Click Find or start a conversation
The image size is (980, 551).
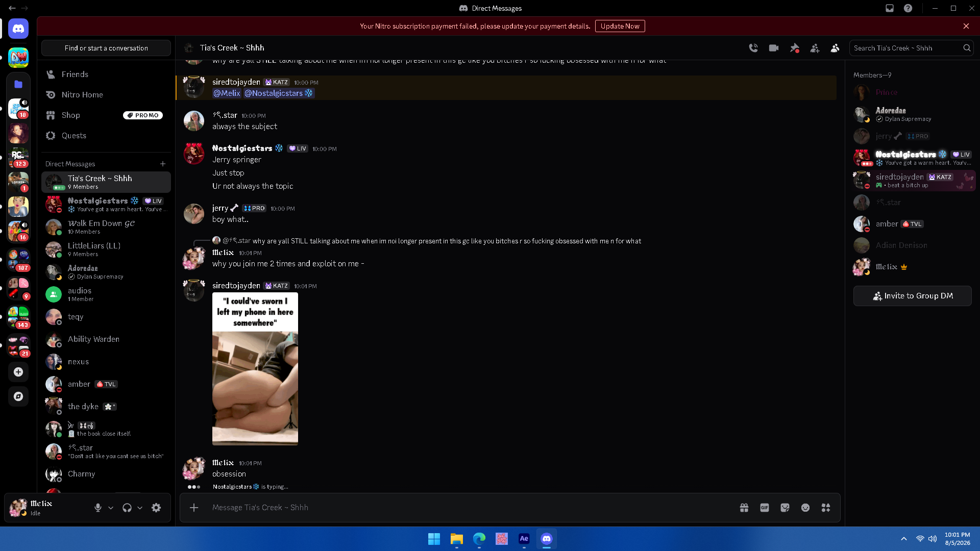[106, 48]
